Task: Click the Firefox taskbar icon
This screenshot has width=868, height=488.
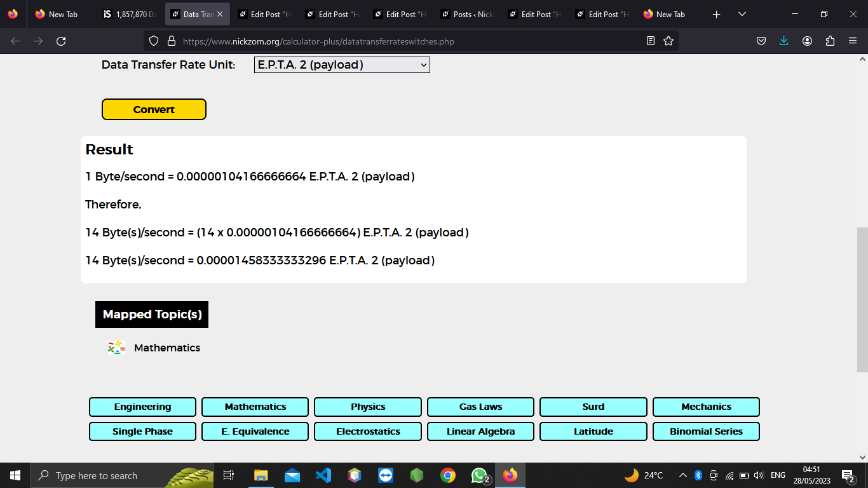Action: (510, 475)
